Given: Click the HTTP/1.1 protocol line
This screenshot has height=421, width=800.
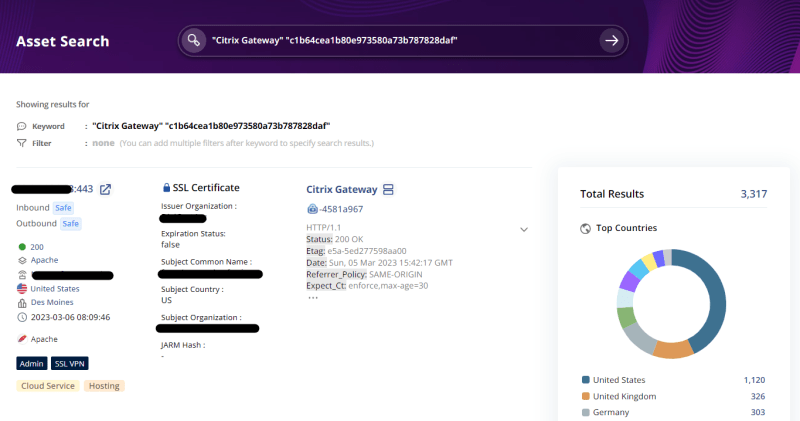Looking at the screenshot, I should click(x=323, y=227).
